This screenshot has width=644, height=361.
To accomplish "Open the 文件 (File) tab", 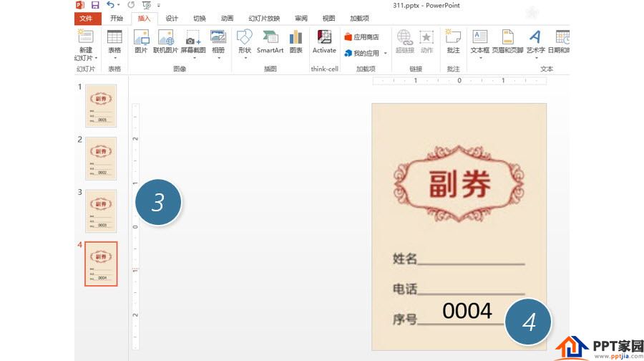I will pyautogui.click(x=88, y=19).
